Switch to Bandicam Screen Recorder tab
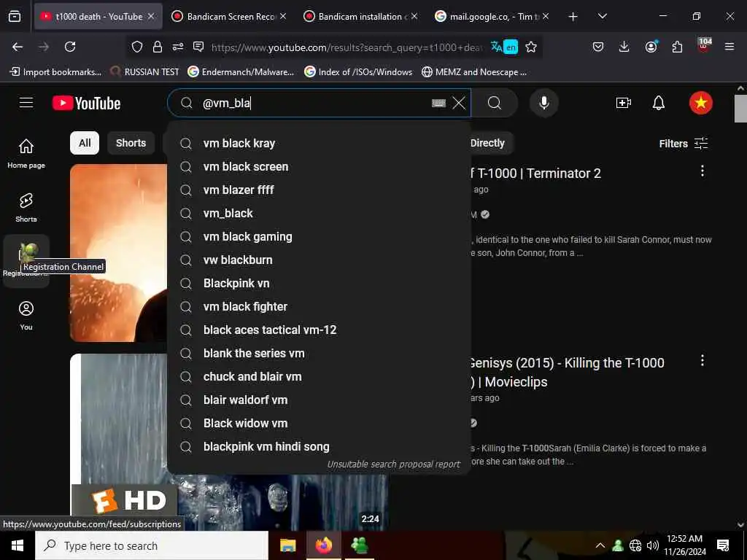 [229, 16]
